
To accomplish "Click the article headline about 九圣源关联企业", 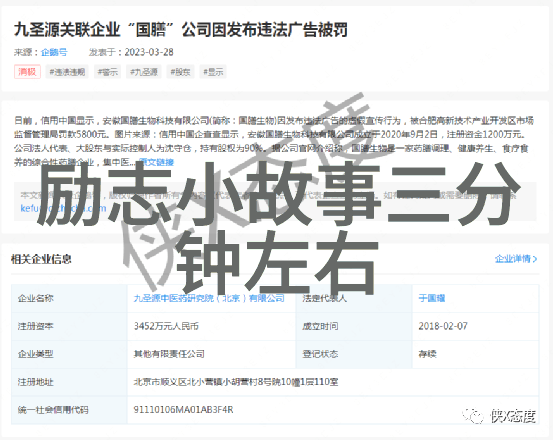I will 181,29.
